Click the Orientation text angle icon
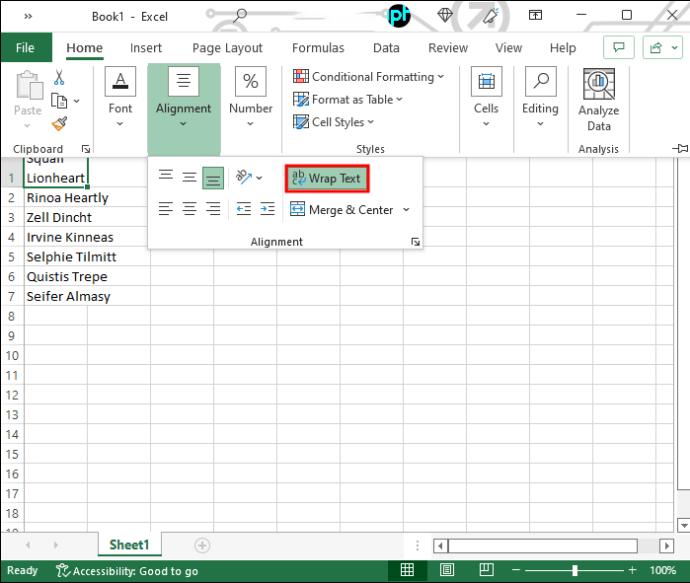The width and height of the screenshot is (690, 583). (244, 177)
